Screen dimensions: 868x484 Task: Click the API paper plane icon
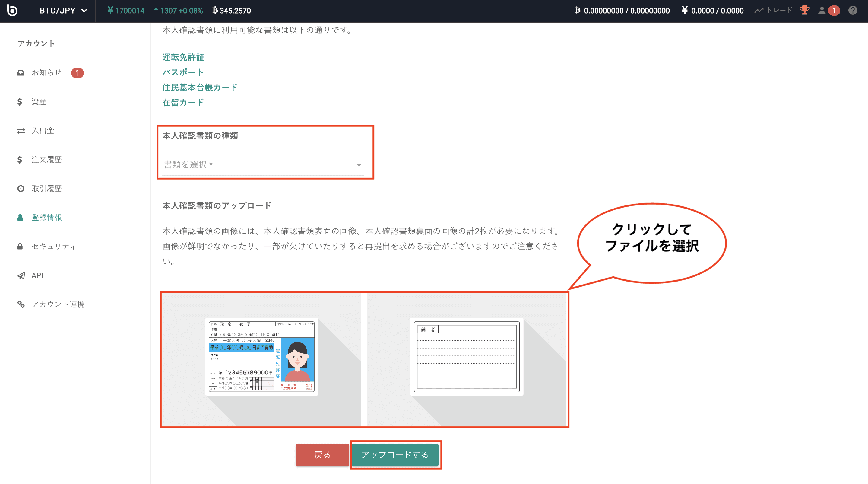click(21, 275)
